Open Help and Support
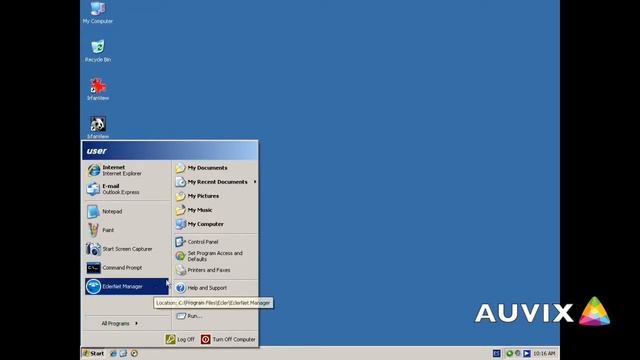This screenshot has height=360, width=640. click(x=216, y=288)
